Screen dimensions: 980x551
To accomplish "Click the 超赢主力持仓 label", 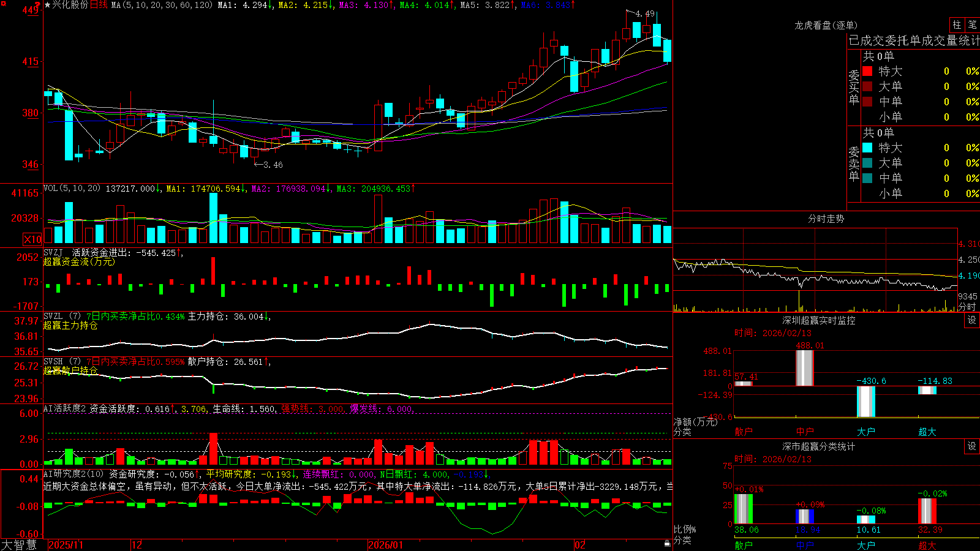I will click(70, 325).
